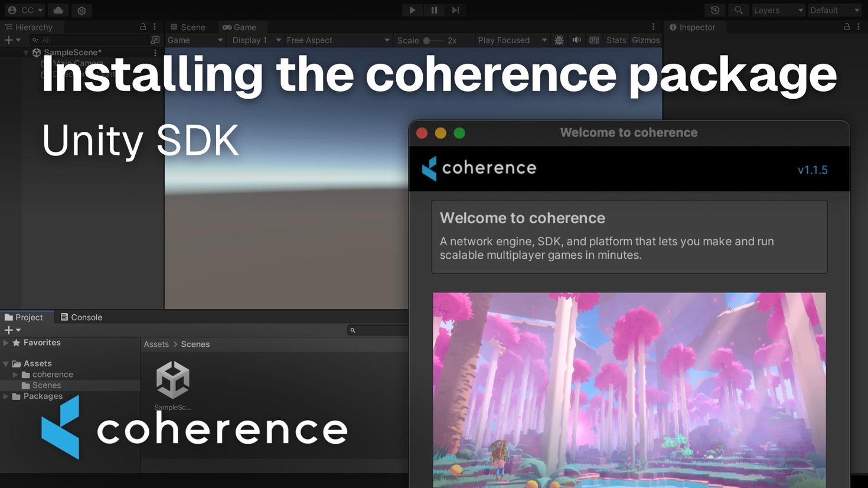This screenshot has width=868, height=488.
Task: Open the Play Focused dropdown
Action: (x=511, y=40)
